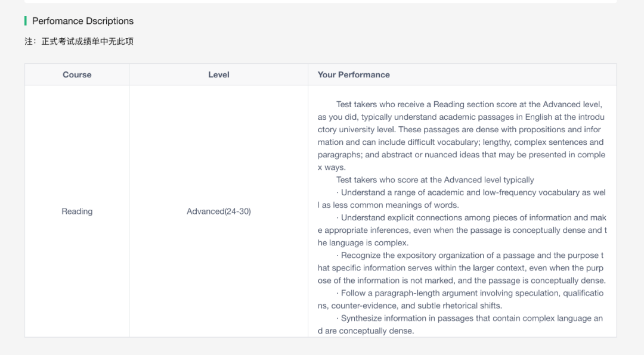Click the Perfomance Dscriptions section heading

[83, 21]
